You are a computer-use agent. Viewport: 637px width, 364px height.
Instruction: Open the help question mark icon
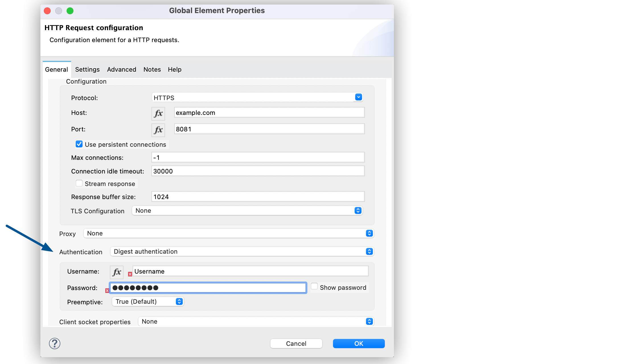pos(54,344)
